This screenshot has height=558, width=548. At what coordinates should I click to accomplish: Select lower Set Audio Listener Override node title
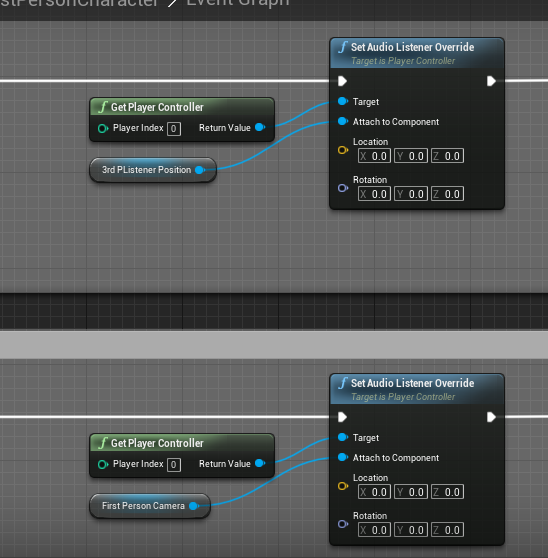pyautogui.click(x=412, y=383)
